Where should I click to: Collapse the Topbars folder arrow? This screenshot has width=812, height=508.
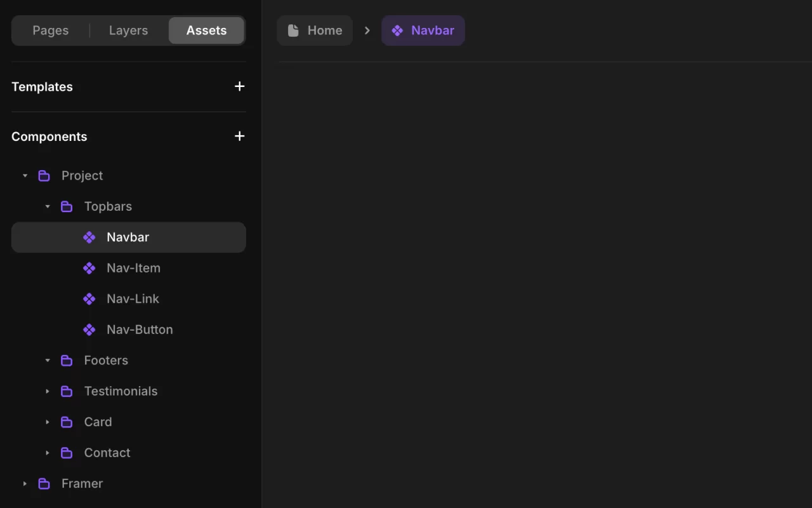[48, 206]
